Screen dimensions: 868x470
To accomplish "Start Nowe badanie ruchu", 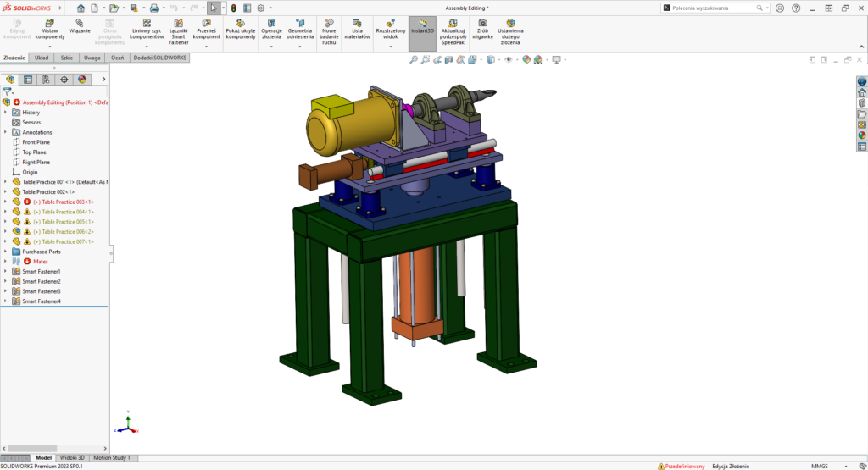I will pyautogui.click(x=329, y=32).
